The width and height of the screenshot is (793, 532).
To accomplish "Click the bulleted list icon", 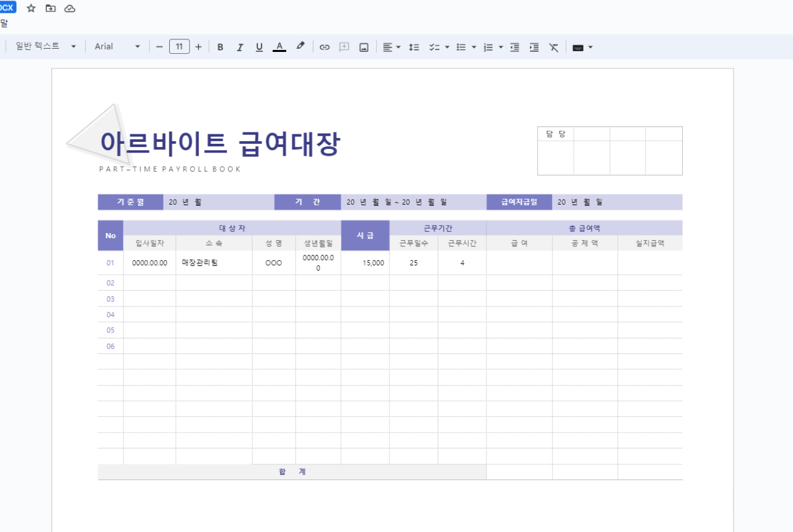I will pyautogui.click(x=461, y=47).
